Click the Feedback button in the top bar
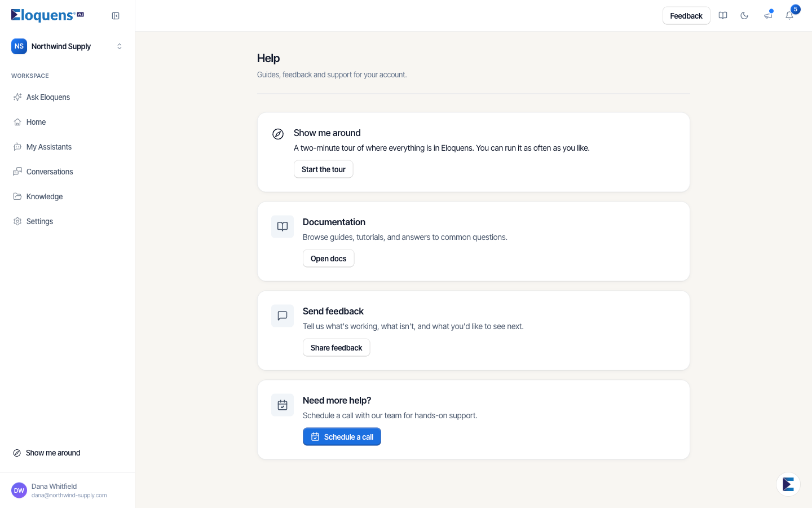This screenshot has height=508, width=812. point(686,16)
